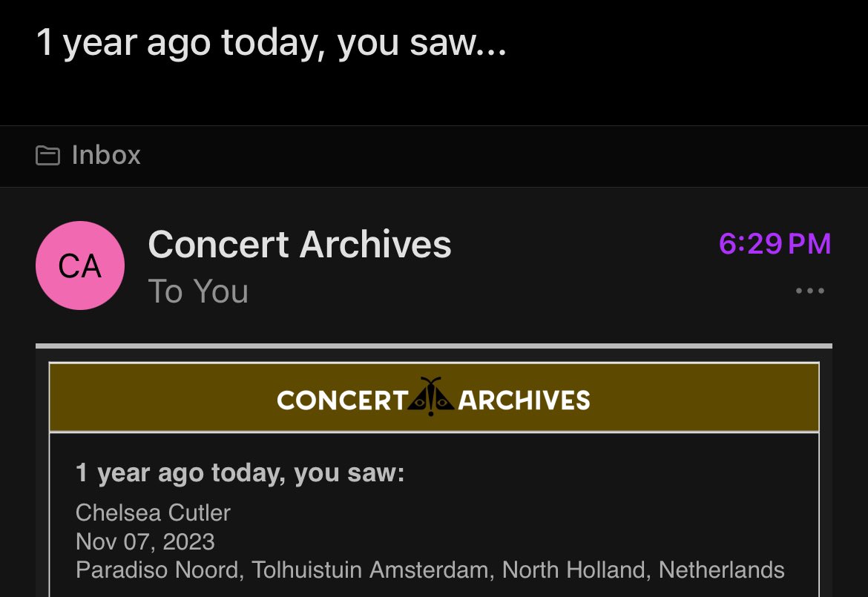868x597 pixels.
Task: Click the word CONCERT in the banner
Action: (x=343, y=400)
